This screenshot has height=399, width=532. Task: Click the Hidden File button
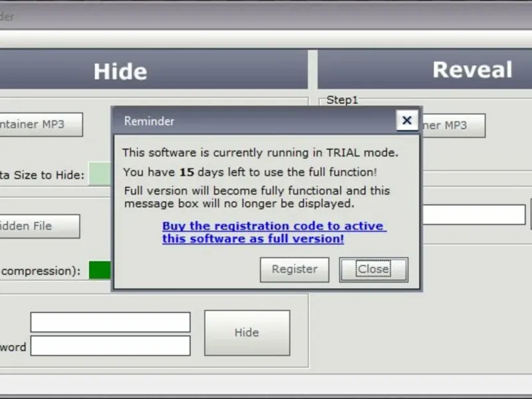(x=39, y=226)
